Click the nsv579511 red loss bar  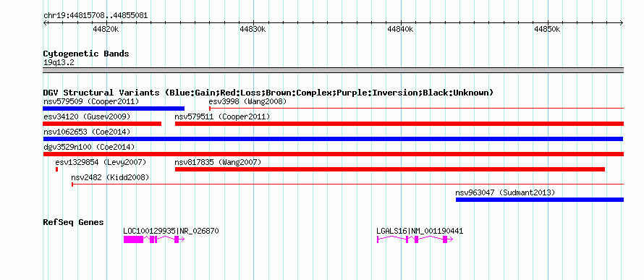pyautogui.click(x=399, y=124)
